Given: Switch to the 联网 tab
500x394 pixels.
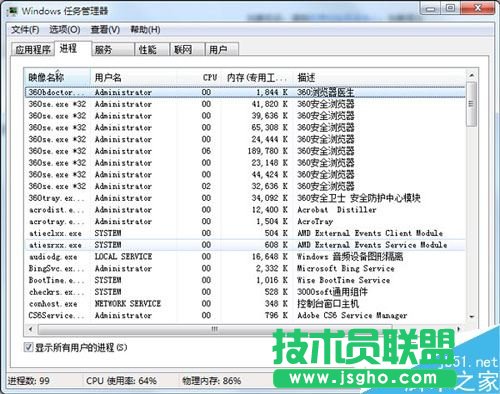Looking at the screenshot, I should pos(187,50).
